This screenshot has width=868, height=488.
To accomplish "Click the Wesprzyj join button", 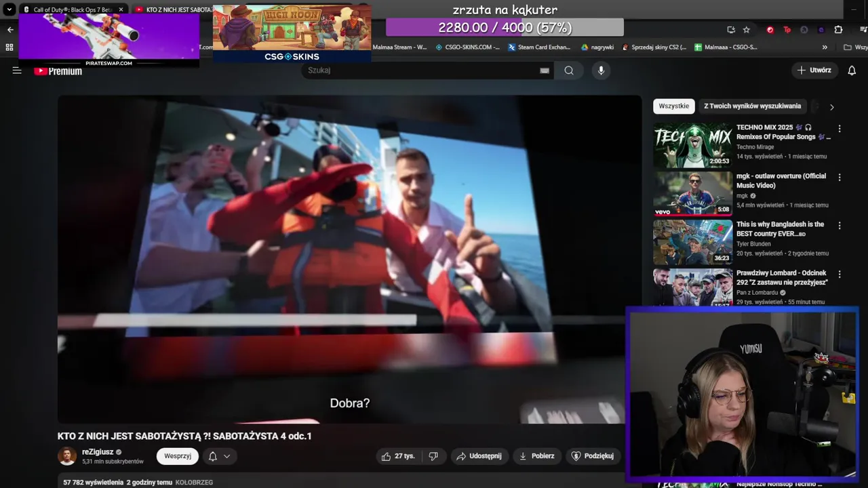I will pyautogui.click(x=178, y=456).
